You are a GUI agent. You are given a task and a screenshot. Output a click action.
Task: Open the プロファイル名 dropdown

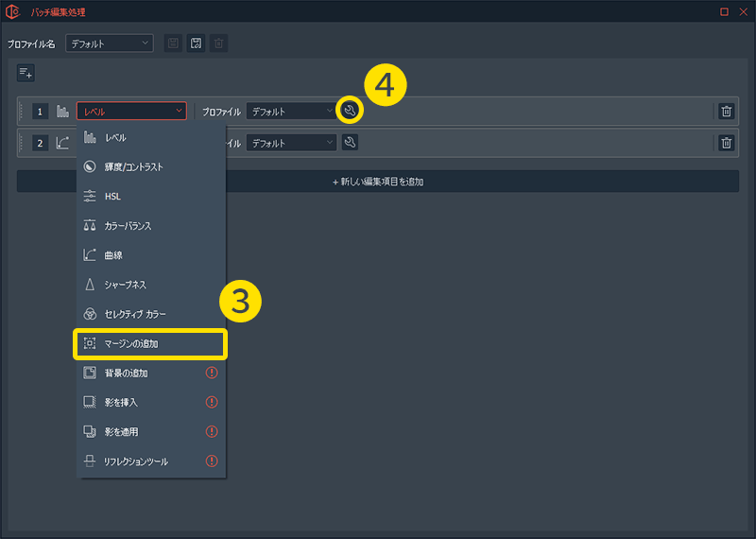(110, 43)
